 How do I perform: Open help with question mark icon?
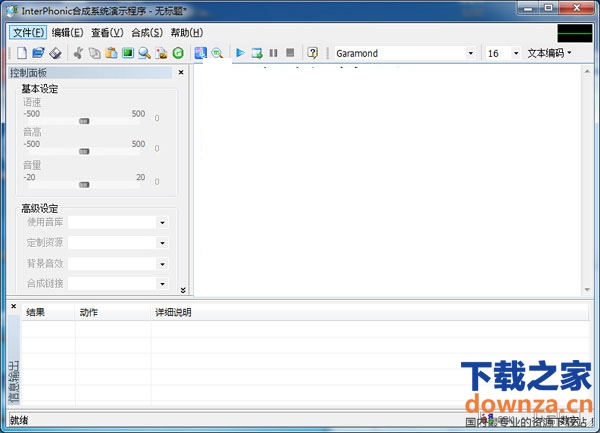tap(313, 53)
